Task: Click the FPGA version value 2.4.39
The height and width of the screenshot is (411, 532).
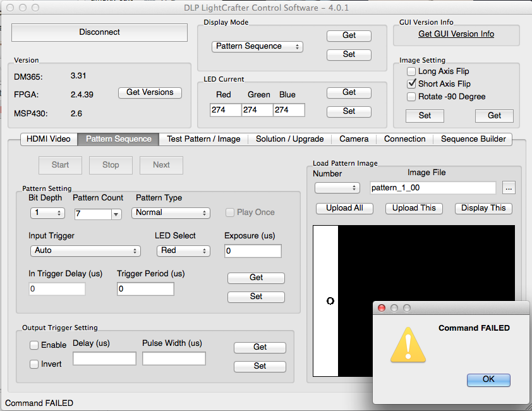Action: coord(82,95)
